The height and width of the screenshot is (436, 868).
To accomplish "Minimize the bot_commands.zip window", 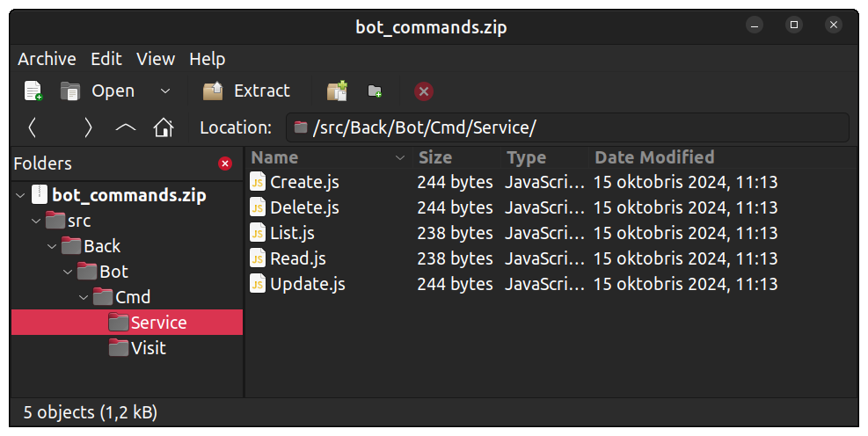I will point(755,25).
